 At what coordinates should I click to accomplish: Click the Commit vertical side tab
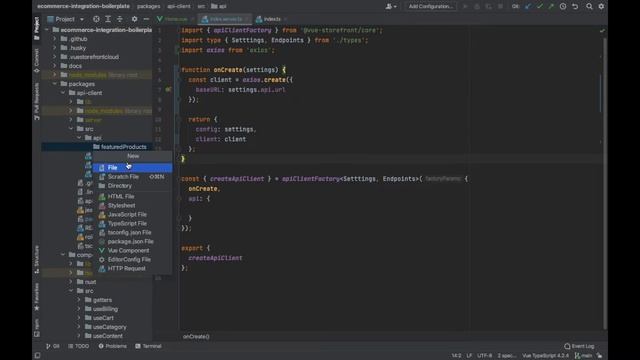(x=37, y=61)
